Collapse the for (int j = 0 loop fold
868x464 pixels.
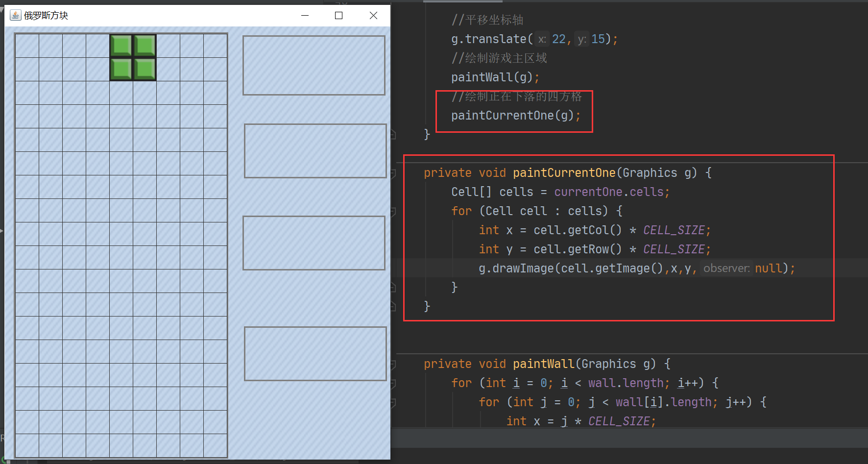click(393, 402)
